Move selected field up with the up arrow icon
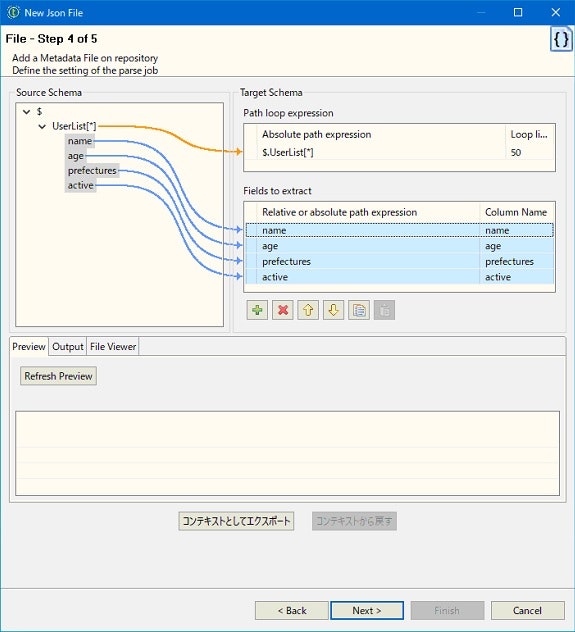The height and width of the screenshot is (632, 575). [308, 310]
